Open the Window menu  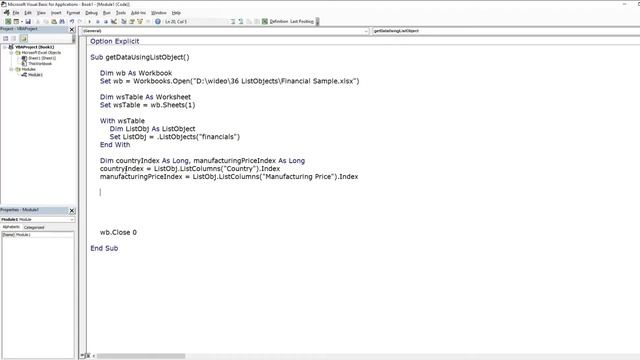pyautogui.click(x=159, y=13)
